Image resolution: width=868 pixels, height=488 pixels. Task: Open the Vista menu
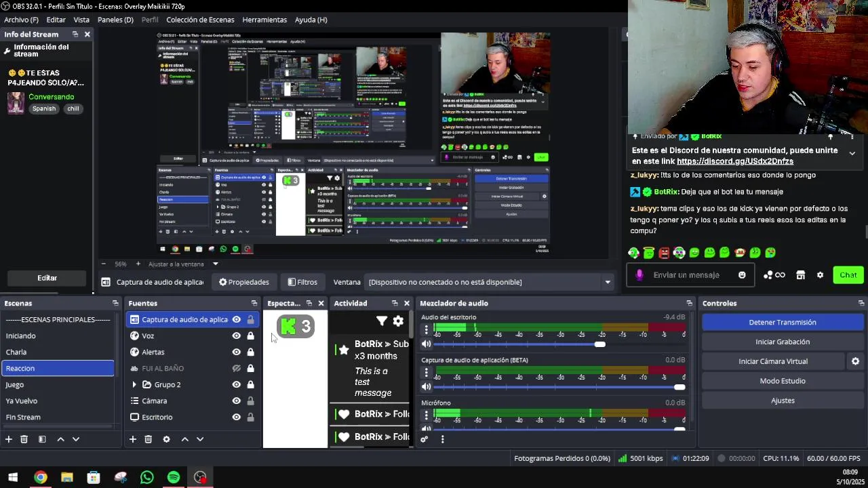(x=81, y=20)
